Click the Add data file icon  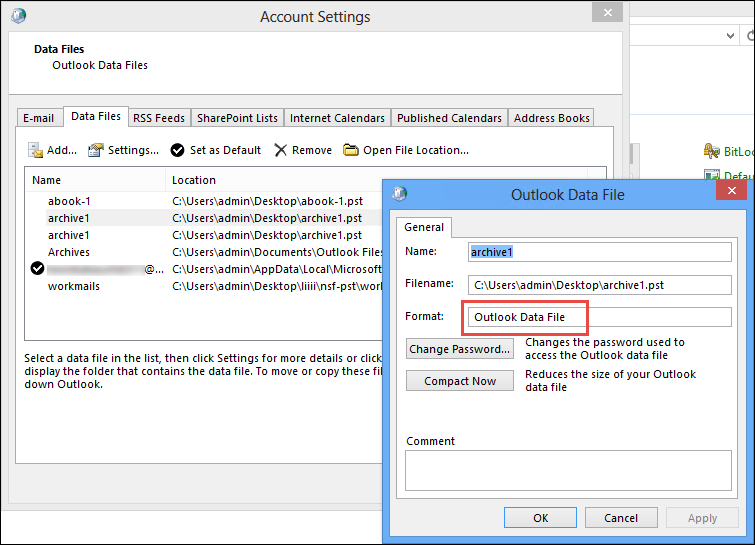pos(35,150)
